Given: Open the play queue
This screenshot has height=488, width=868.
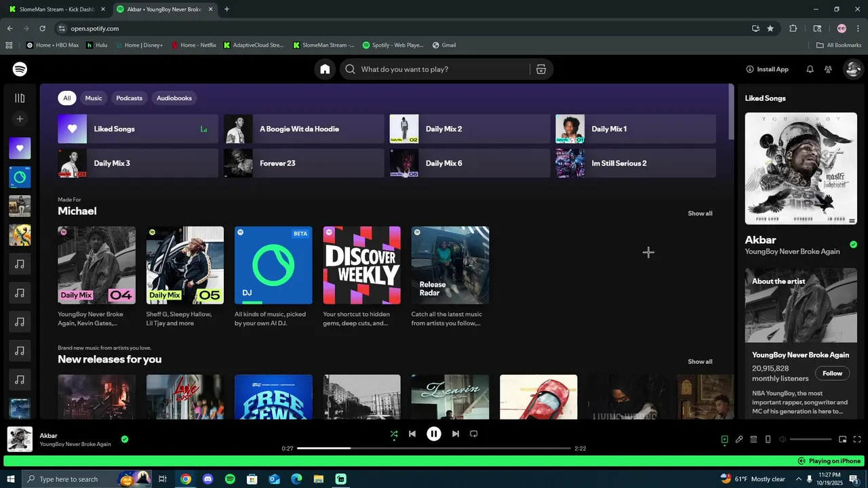Looking at the screenshot, I should coord(753,439).
